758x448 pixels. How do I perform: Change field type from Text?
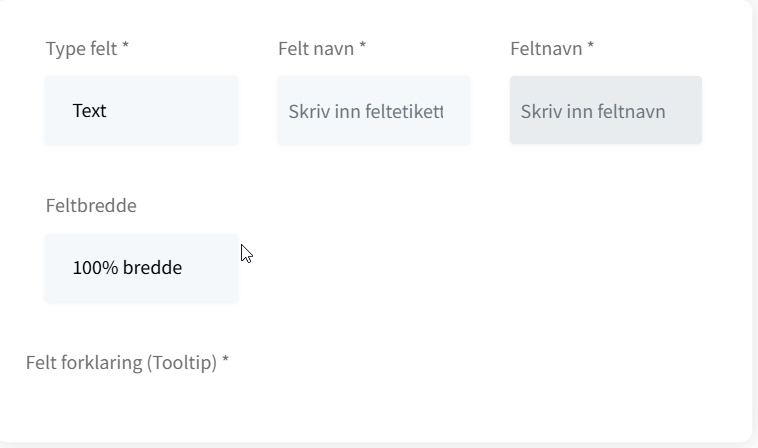[142, 110]
